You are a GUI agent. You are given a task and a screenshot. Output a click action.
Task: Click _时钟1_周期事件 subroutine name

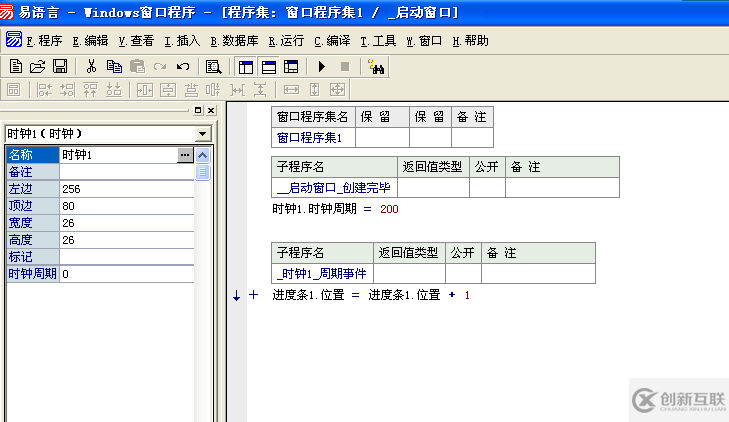click(x=322, y=274)
